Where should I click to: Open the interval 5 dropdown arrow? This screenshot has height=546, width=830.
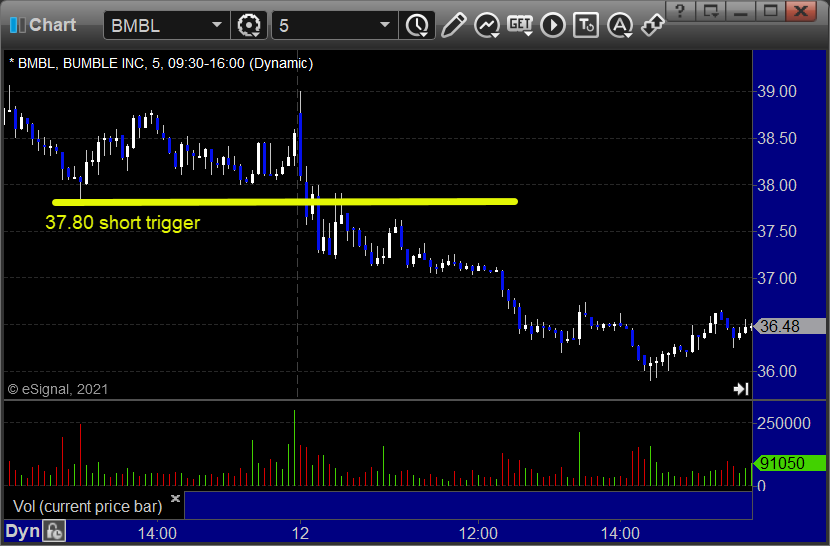(x=385, y=25)
